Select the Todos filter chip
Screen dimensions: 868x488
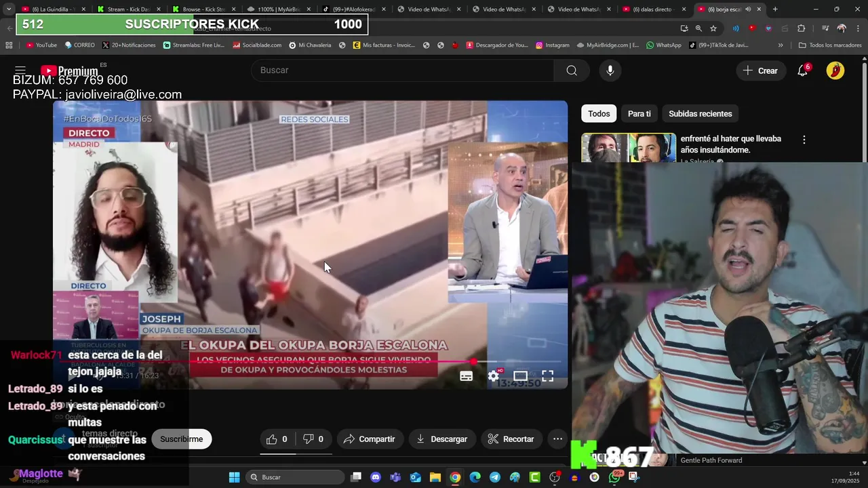click(x=599, y=114)
